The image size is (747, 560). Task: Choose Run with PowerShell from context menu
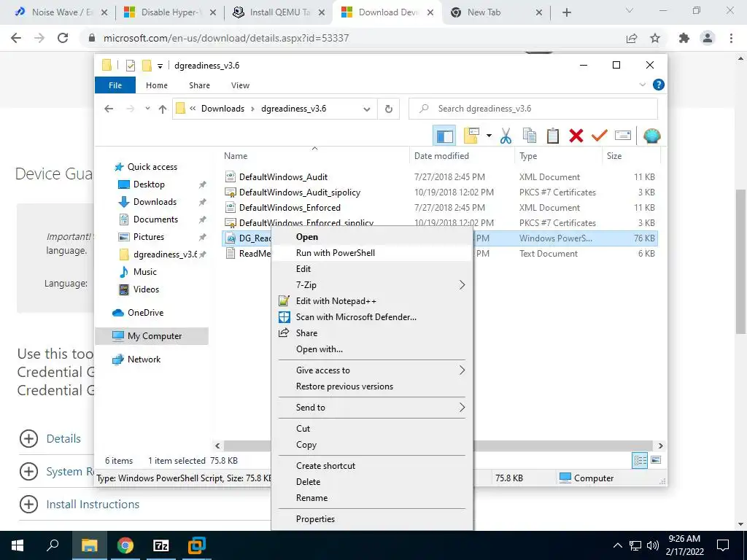tap(372, 253)
